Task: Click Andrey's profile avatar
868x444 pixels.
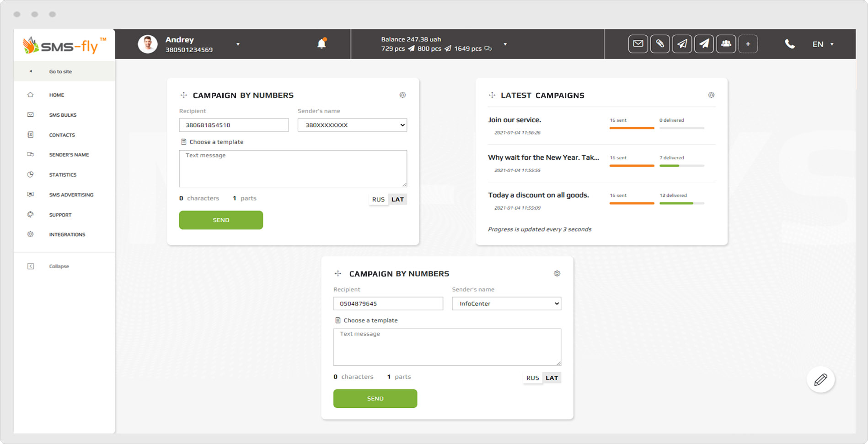Action: (x=148, y=44)
